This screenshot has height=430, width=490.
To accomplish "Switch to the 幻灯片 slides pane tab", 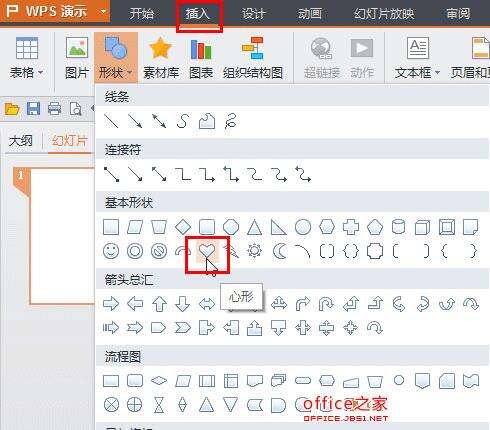I will 69,141.
